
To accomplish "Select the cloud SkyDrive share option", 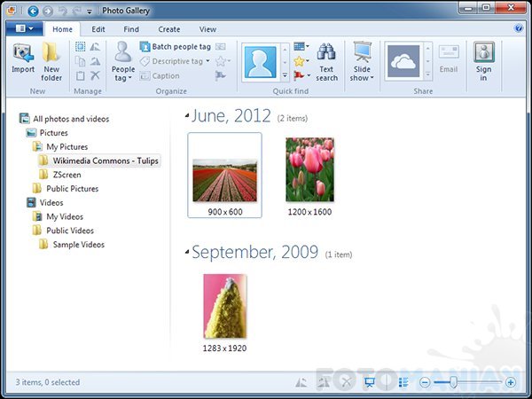I will pyautogui.click(x=403, y=62).
